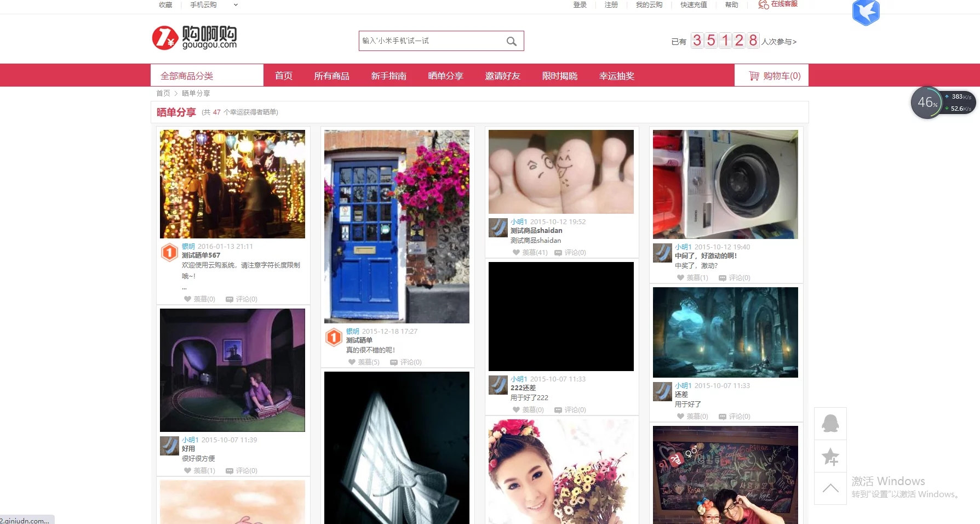Like the washing machine post with heart

[x=681, y=278]
